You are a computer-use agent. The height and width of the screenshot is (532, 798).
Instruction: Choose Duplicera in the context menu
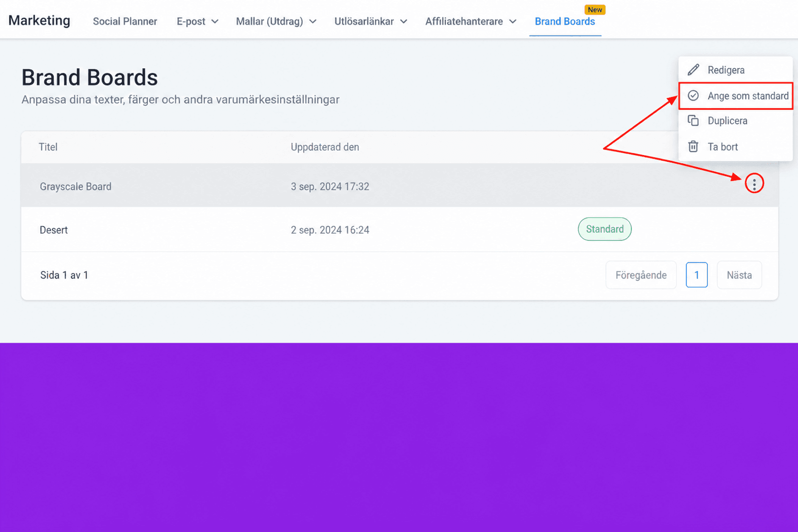coord(736,120)
